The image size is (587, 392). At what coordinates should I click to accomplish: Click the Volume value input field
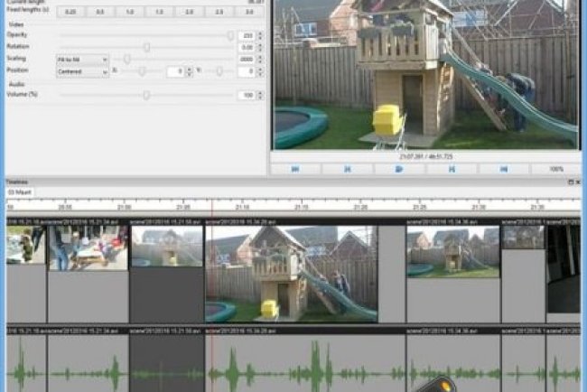245,95
